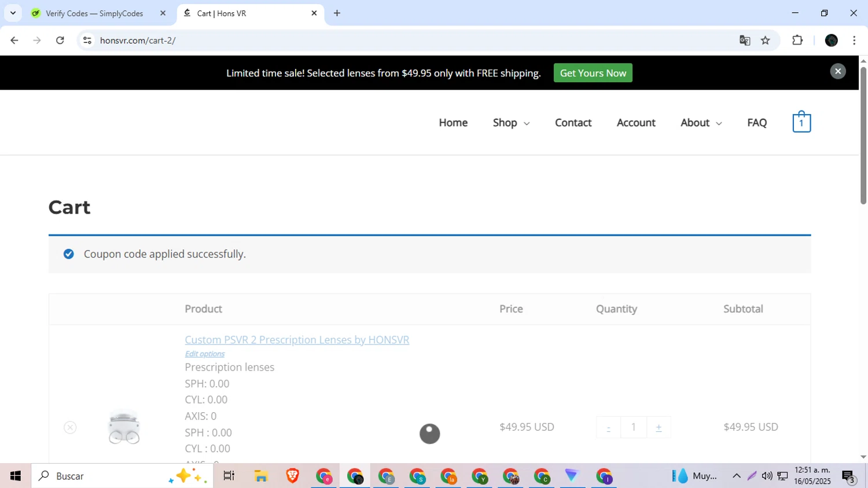
Task: Open File Explorer from taskbar
Action: [x=261, y=476]
